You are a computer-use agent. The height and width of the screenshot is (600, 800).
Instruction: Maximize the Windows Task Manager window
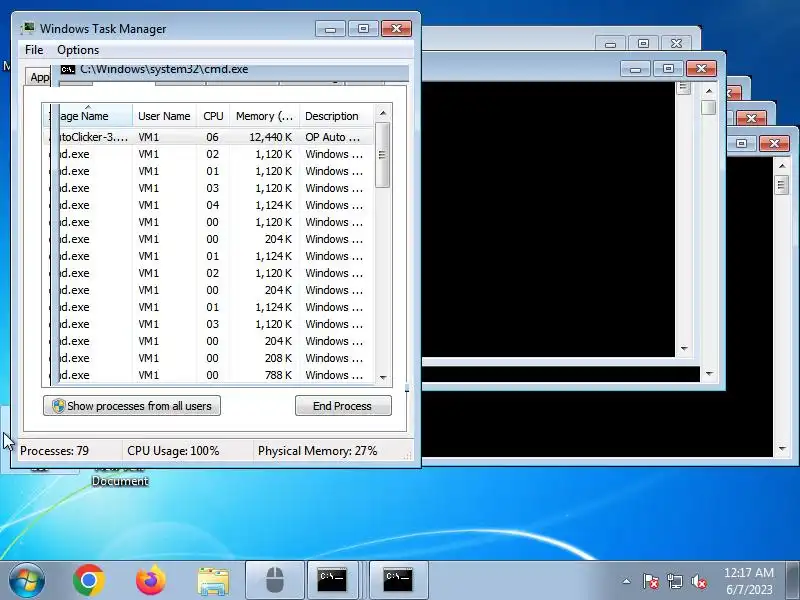coord(363,29)
